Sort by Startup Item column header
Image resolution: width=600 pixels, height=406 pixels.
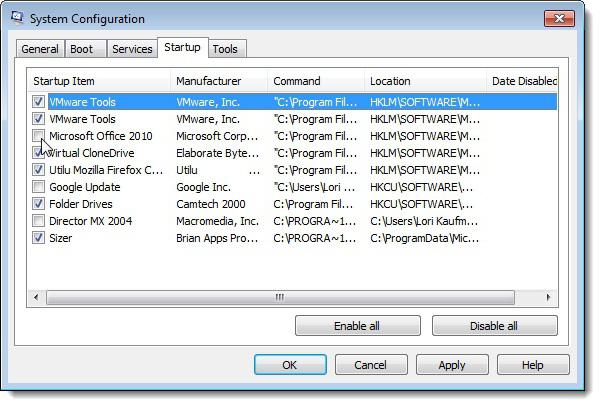99,81
